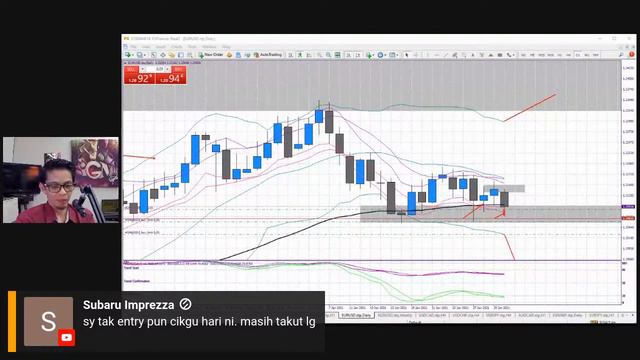Image resolution: width=640 pixels, height=360 pixels.
Task: Open the Charts menu
Action: [177, 47]
